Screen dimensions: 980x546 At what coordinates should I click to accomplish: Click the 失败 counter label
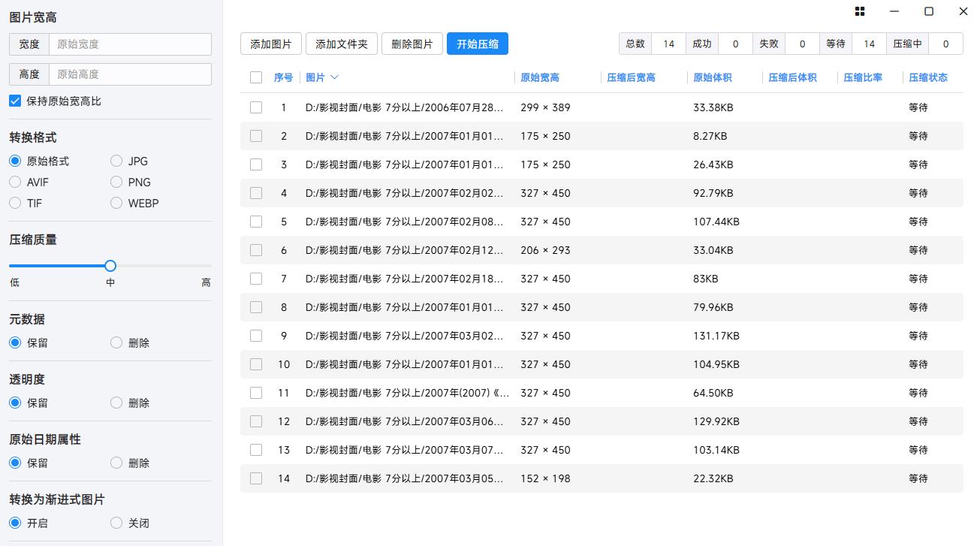tap(769, 44)
